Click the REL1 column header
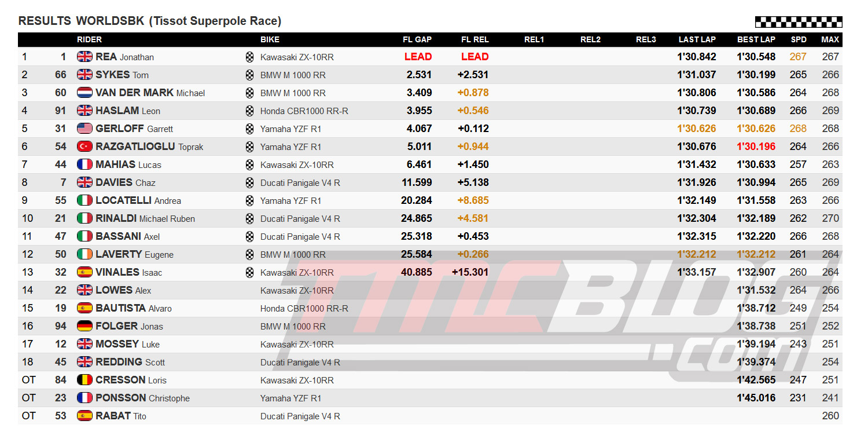The image size is (868, 439). pos(534,39)
